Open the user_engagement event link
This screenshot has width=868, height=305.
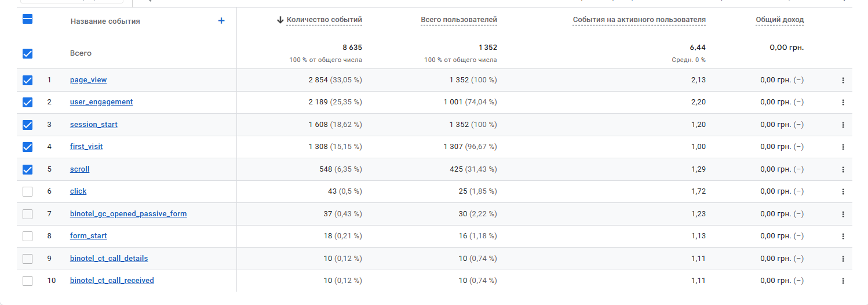(x=101, y=102)
